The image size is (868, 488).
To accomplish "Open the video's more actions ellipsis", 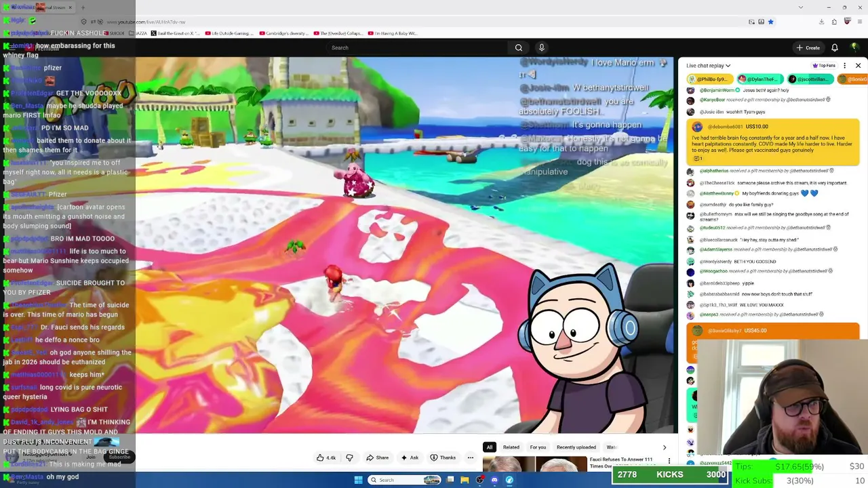I will [470, 457].
